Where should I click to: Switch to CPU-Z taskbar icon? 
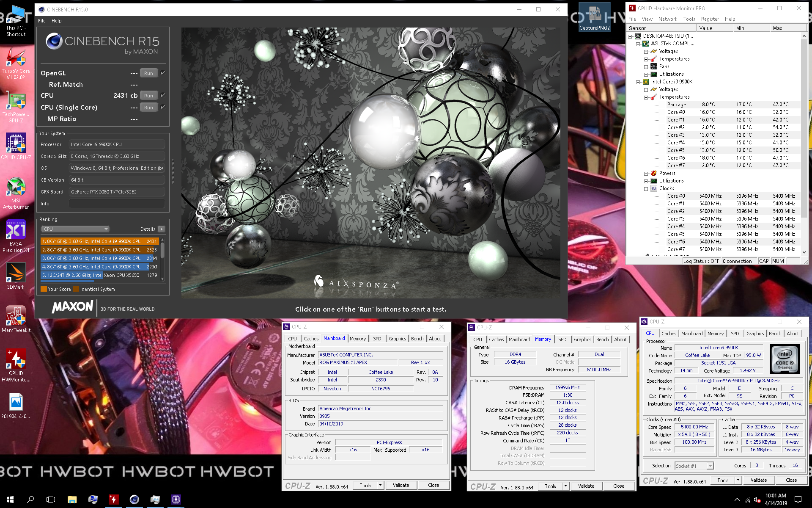[176, 500]
